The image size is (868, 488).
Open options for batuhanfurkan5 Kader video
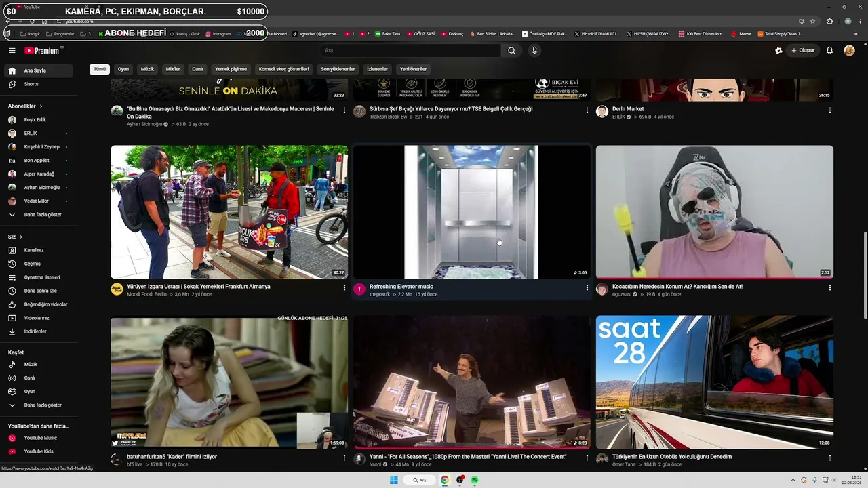pos(344,457)
